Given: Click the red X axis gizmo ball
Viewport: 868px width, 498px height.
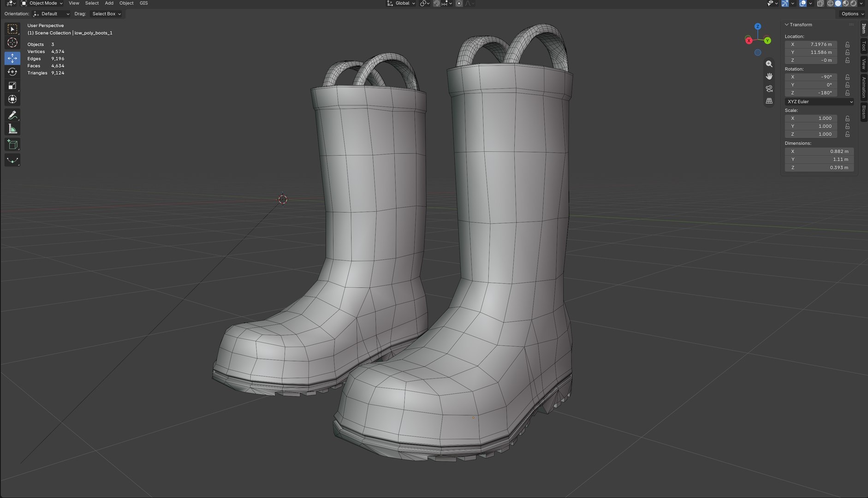Looking at the screenshot, I should coord(749,41).
